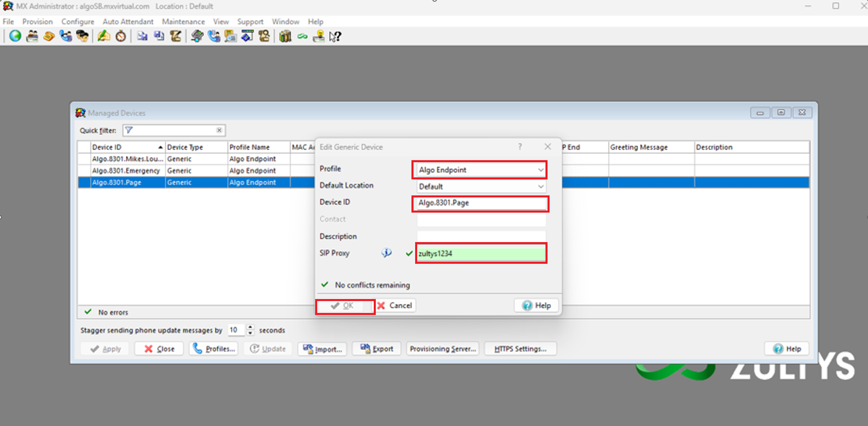Click the Quick filter input field
The height and width of the screenshot is (426, 868).
pyautogui.click(x=174, y=130)
